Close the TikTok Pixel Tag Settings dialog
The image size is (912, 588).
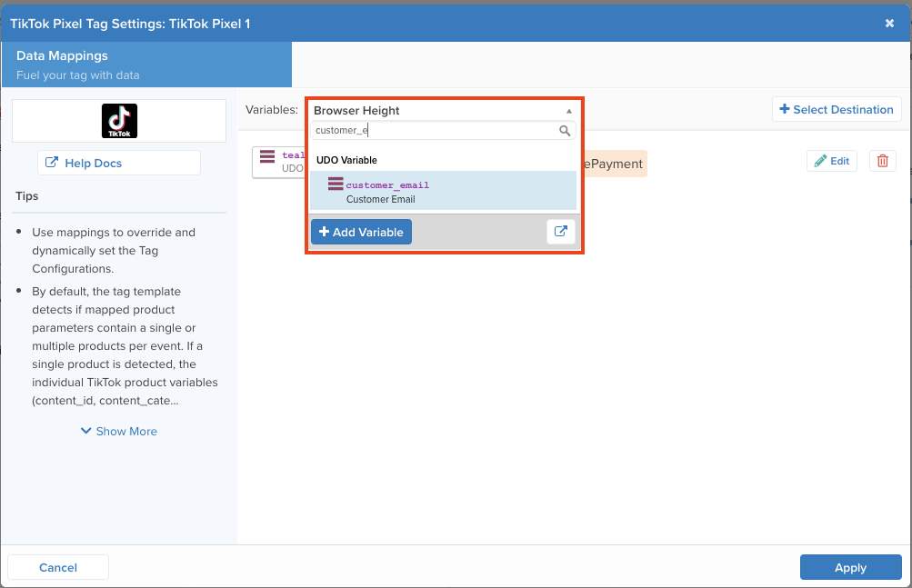(x=889, y=24)
